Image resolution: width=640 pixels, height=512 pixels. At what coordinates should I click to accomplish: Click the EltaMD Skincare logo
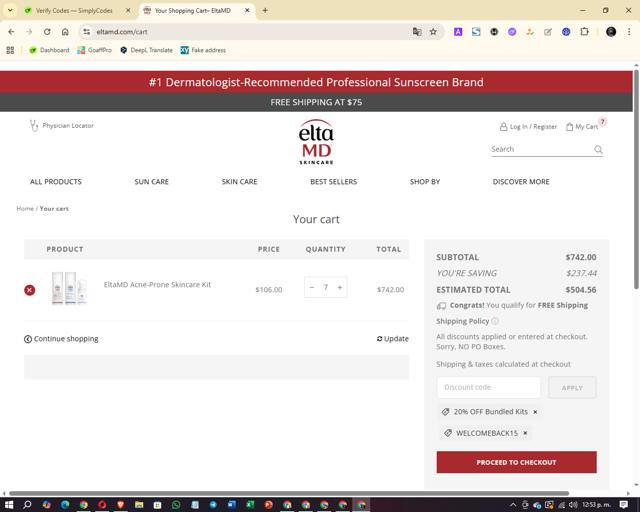316,142
